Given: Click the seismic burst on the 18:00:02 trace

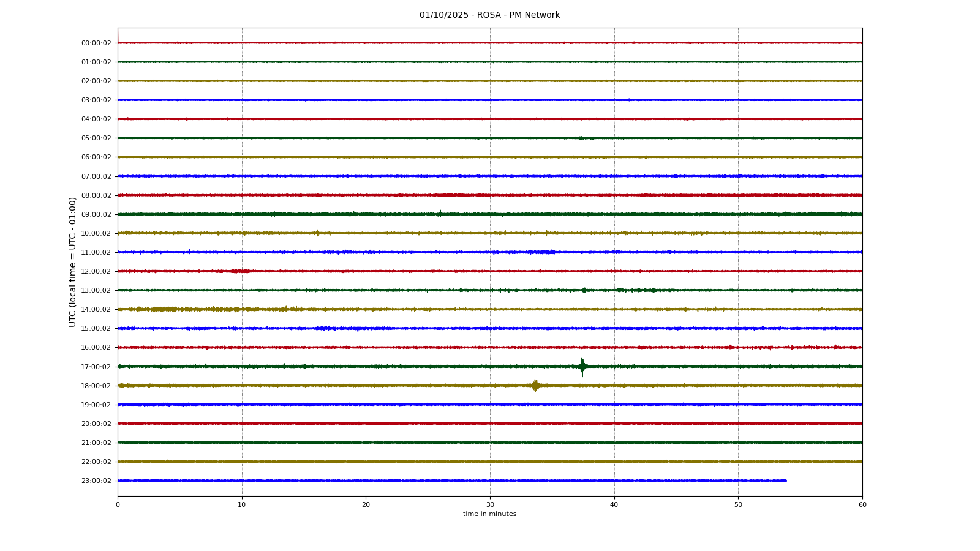Looking at the screenshot, I should tap(535, 385).
